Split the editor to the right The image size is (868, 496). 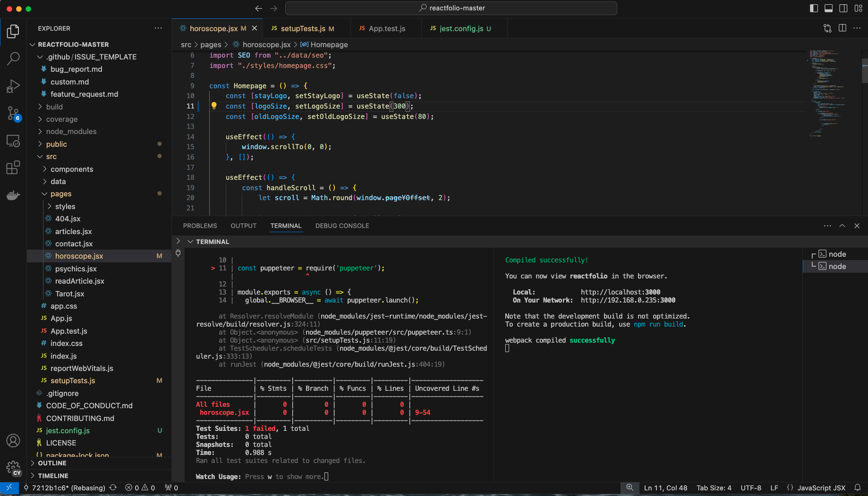pyautogui.click(x=842, y=28)
